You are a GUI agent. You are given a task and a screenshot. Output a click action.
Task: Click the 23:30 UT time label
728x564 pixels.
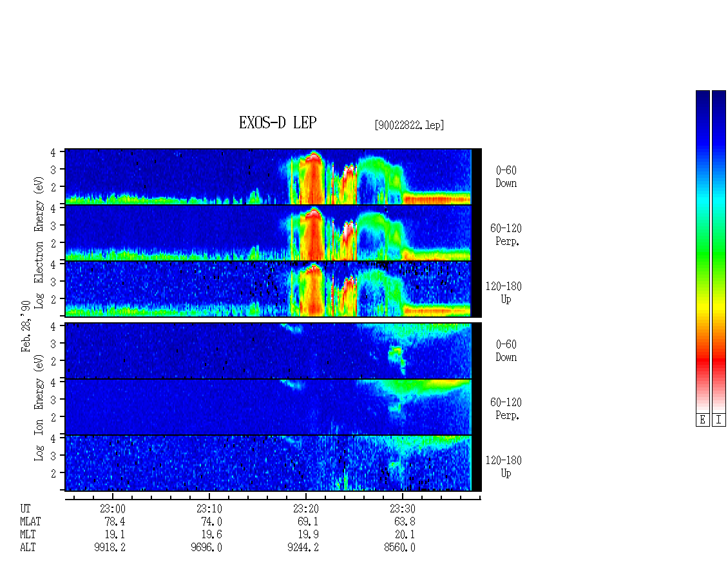coord(403,509)
